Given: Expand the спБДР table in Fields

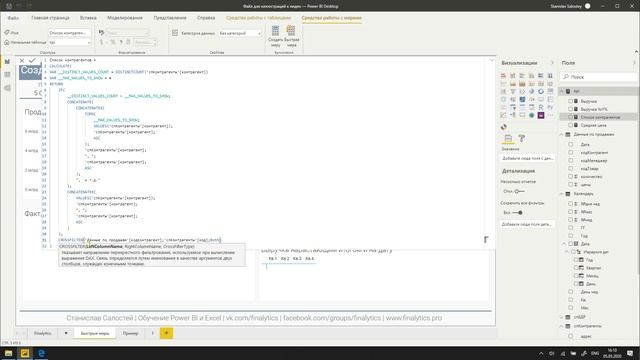Looking at the screenshot, I should click(562, 317).
